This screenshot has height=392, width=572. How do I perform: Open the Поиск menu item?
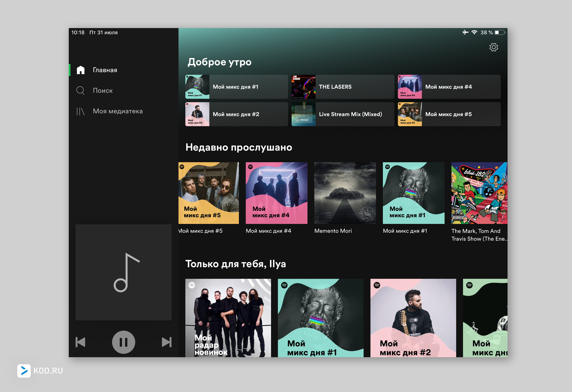tap(124, 90)
